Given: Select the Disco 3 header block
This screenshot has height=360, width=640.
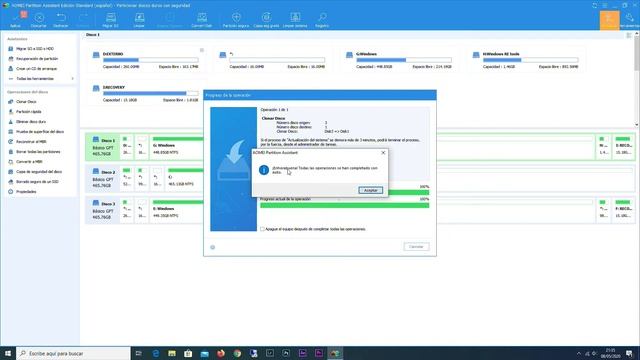Looking at the screenshot, I should [x=103, y=210].
